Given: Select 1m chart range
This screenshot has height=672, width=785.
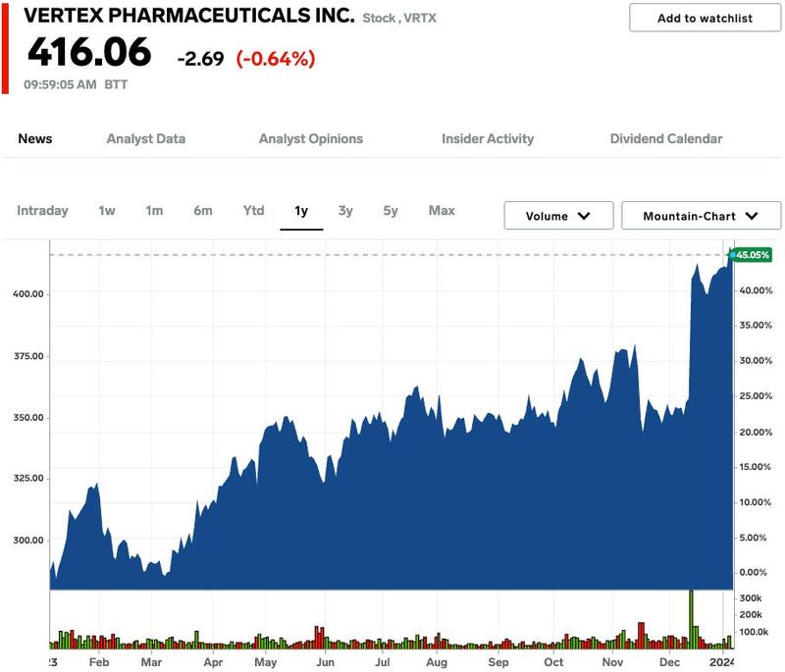Looking at the screenshot, I should [x=154, y=211].
